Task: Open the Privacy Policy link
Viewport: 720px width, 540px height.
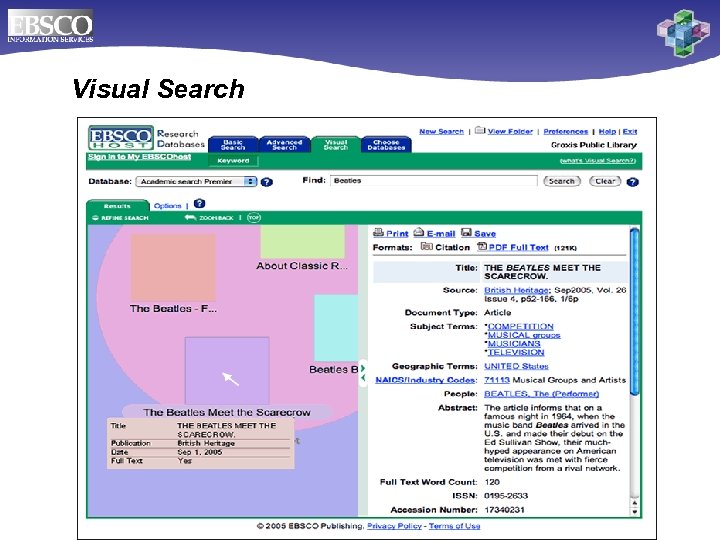Action: click(x=394, y=526)
